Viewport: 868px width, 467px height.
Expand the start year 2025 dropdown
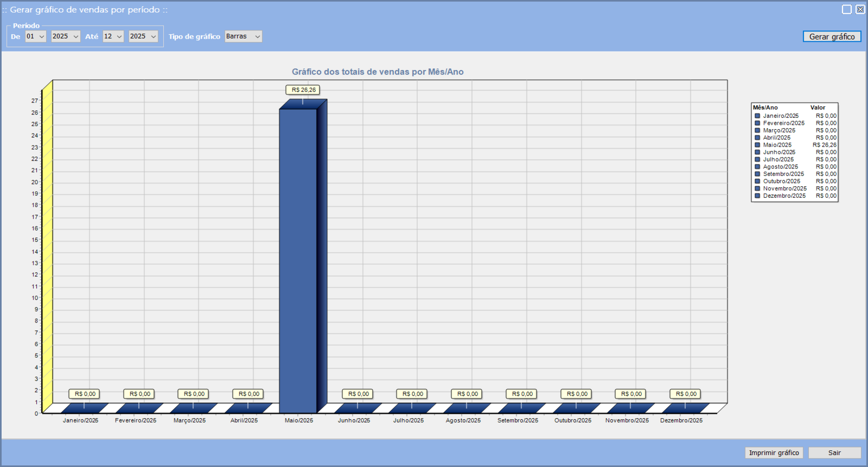coord(66,36)
